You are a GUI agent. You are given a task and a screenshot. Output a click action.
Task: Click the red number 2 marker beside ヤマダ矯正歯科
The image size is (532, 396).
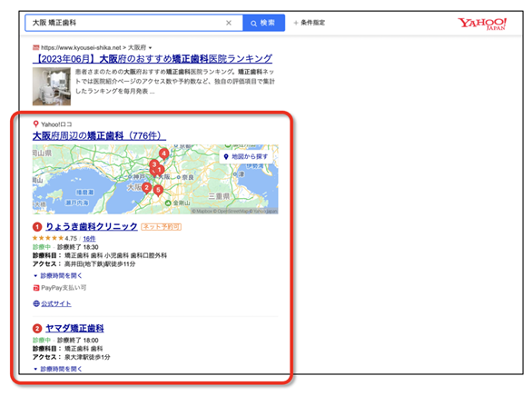coord(37,329)
